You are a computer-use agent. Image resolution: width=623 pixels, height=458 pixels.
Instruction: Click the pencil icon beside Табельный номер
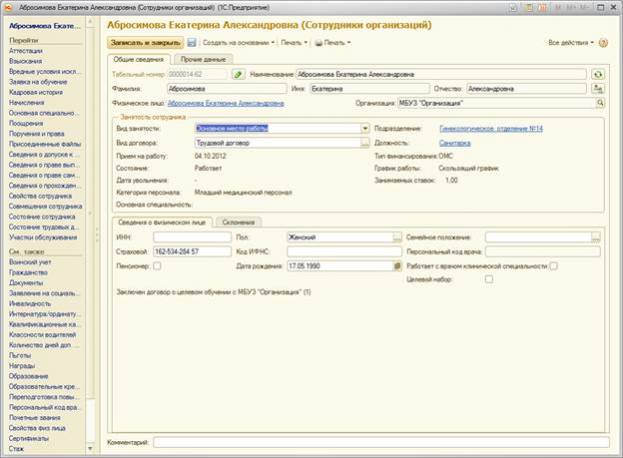click(237, 74)
